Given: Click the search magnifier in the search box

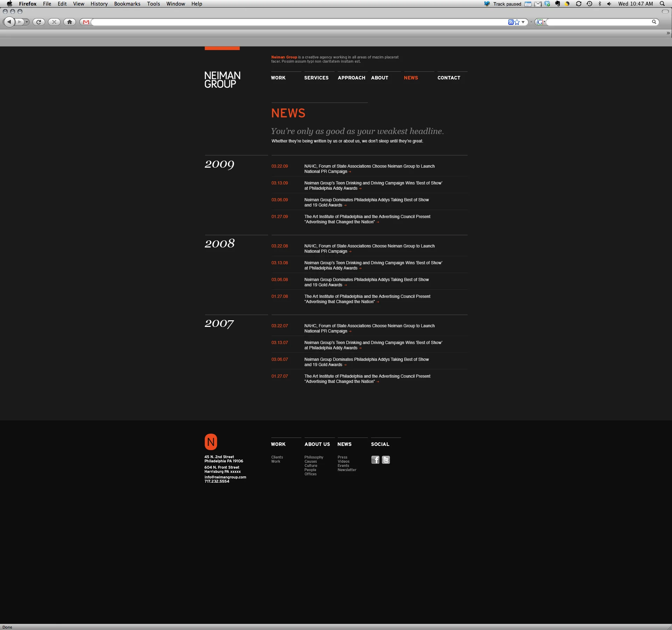Looking at the screenshot, I should [654, 22].
